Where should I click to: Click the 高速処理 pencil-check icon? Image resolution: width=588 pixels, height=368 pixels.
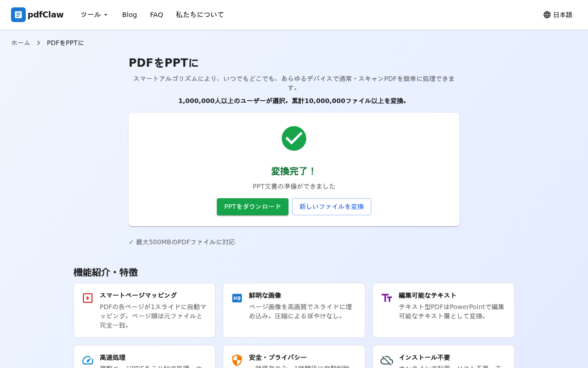(87, 360)
